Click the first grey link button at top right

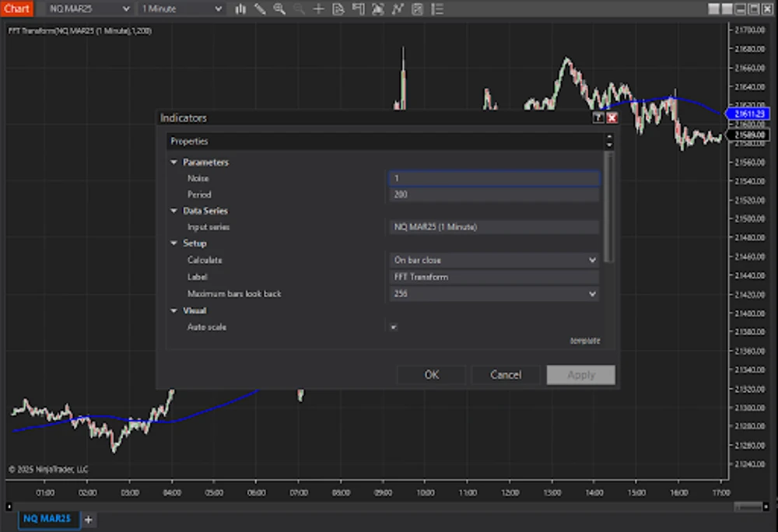(713, 9)
